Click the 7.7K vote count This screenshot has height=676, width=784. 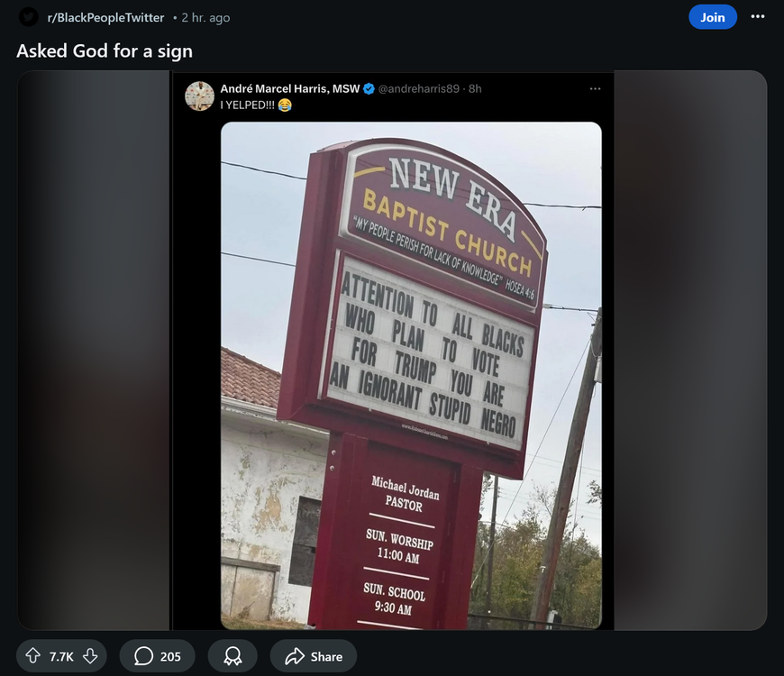tap(61, 656)
